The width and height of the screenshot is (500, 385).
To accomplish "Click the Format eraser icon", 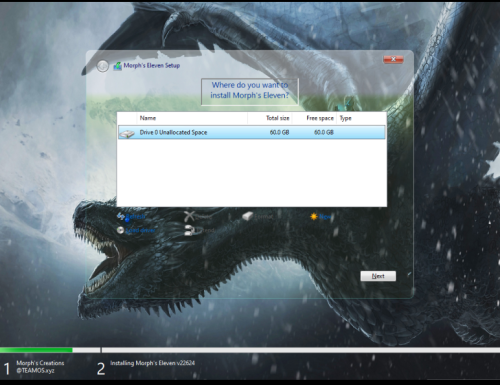I will 247,216.
